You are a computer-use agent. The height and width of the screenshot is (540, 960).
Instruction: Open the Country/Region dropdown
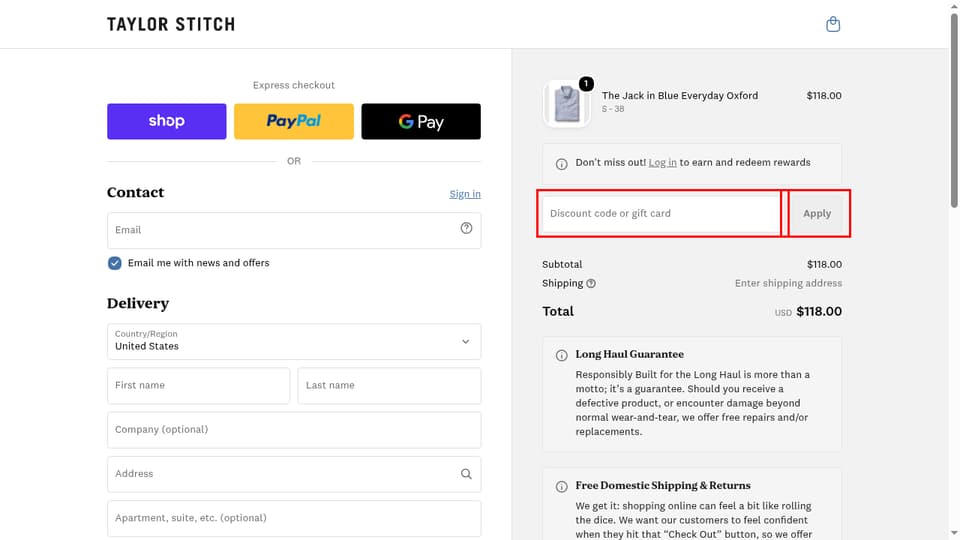point(294,342)
